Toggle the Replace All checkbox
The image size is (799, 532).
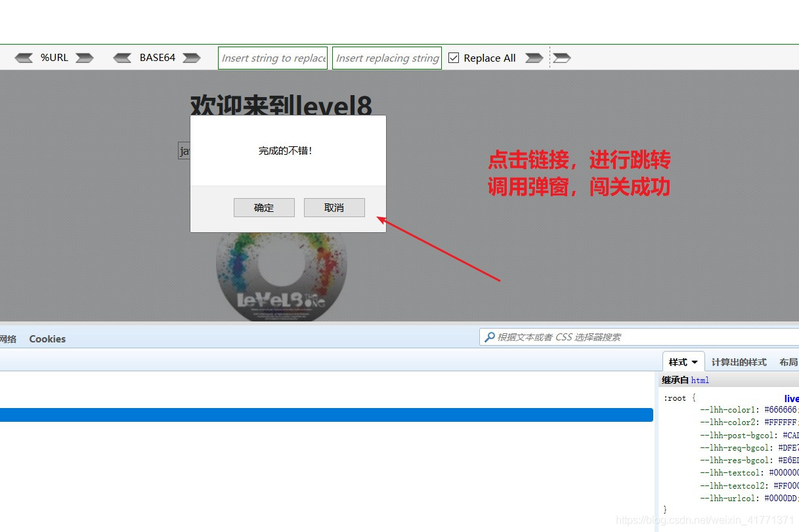coord(454,58)
